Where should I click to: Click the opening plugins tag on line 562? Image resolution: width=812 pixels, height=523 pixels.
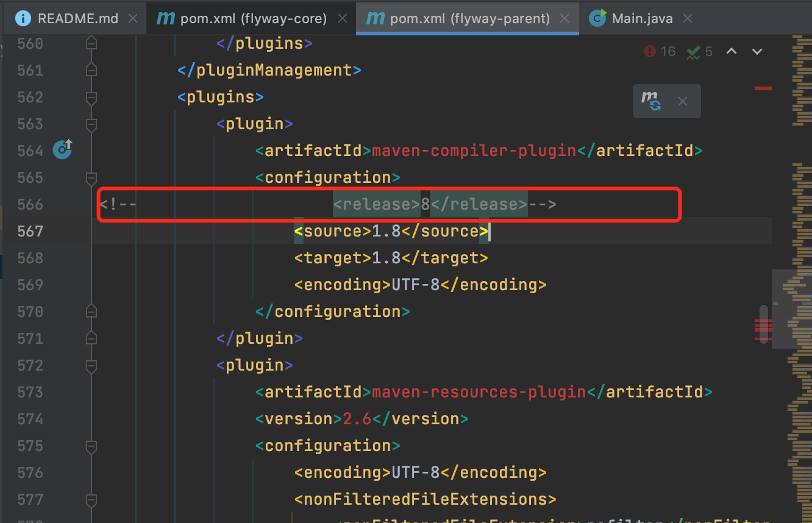[221, 97]
